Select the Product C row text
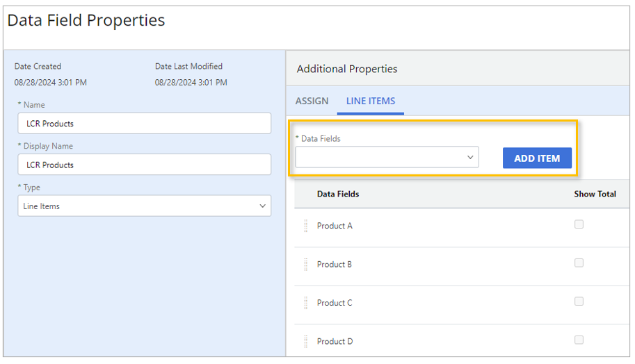Viewport: 635px width, 364px height. [335, 303]
